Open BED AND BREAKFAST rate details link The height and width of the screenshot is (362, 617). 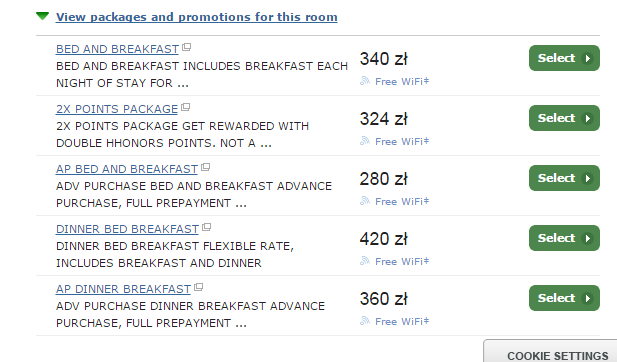point(117,49)
